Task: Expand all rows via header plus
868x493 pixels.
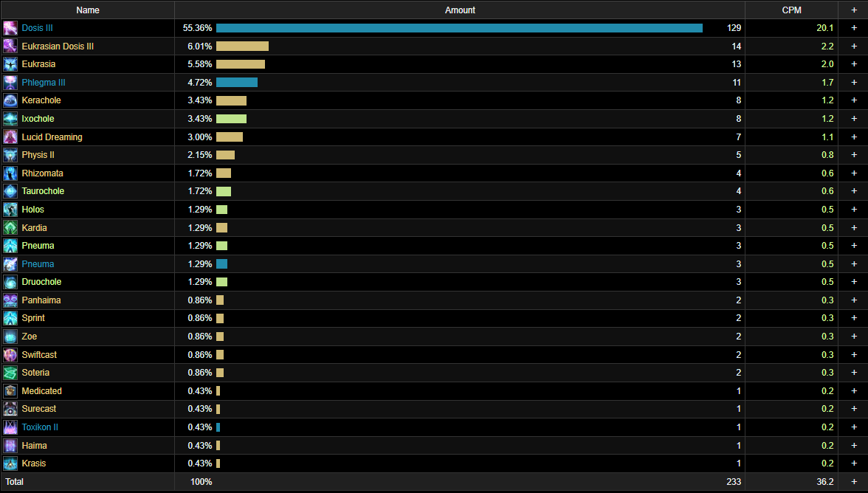Action: (853, 10)
